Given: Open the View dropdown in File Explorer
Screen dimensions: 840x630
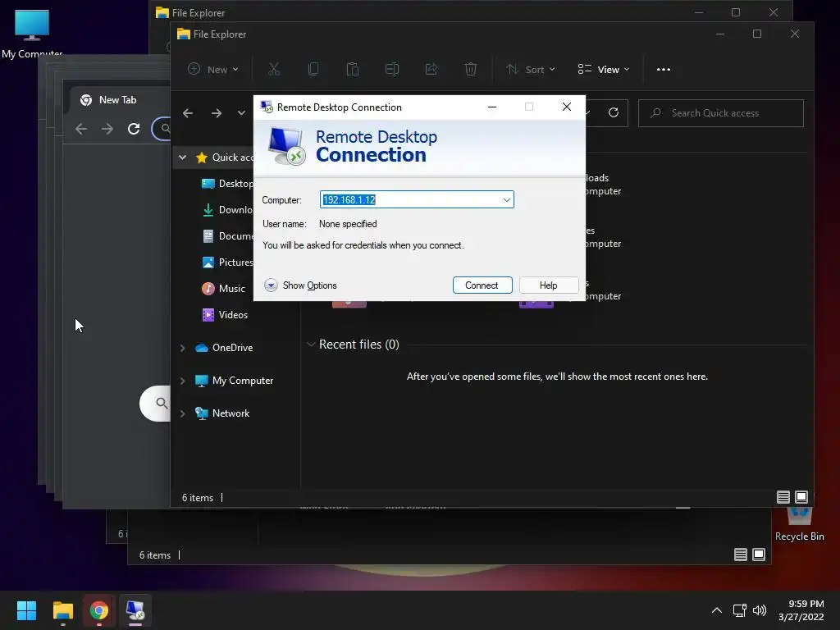Looking at the screenshot, I should 604,69.
